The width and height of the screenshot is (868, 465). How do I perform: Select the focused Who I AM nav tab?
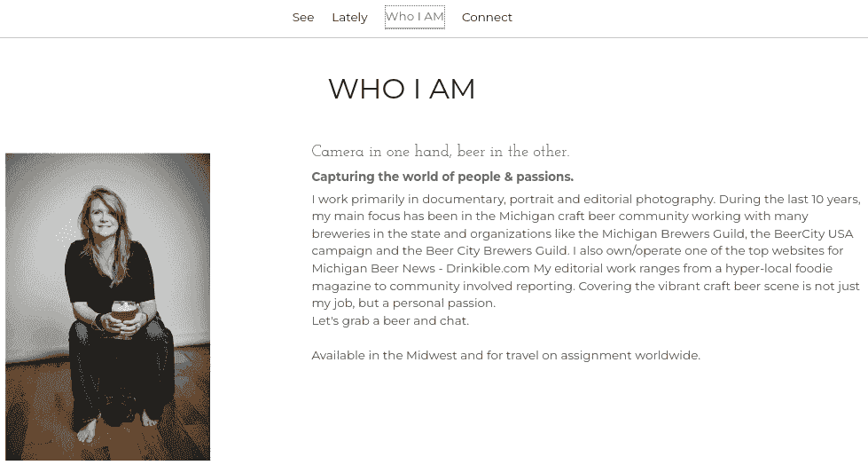tap(415, 17)
